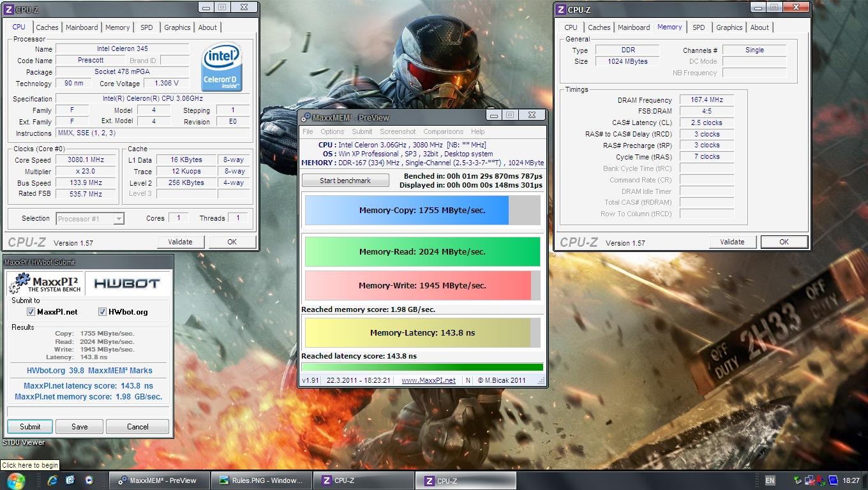
Task: Click the HWbot.org 39.8 MaxxMEM² Marks text
Action: click(x=89, y=371)
